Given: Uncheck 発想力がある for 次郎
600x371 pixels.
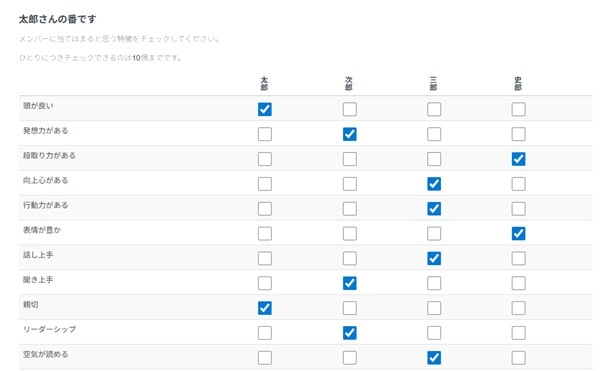Looking at the screenshot, I should tap(350, 134).
